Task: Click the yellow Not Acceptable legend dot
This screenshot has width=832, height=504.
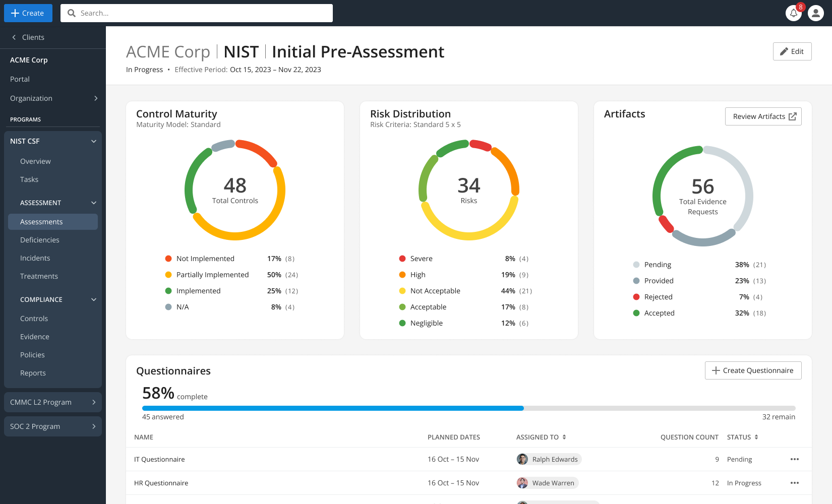Action: click(402, 291)
